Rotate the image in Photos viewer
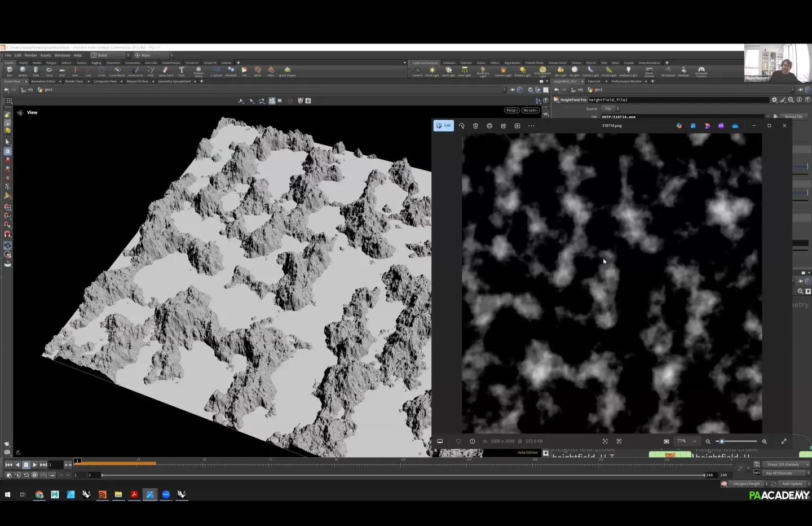Viewport: 812px width, 526px height. (x=461, y=126)
